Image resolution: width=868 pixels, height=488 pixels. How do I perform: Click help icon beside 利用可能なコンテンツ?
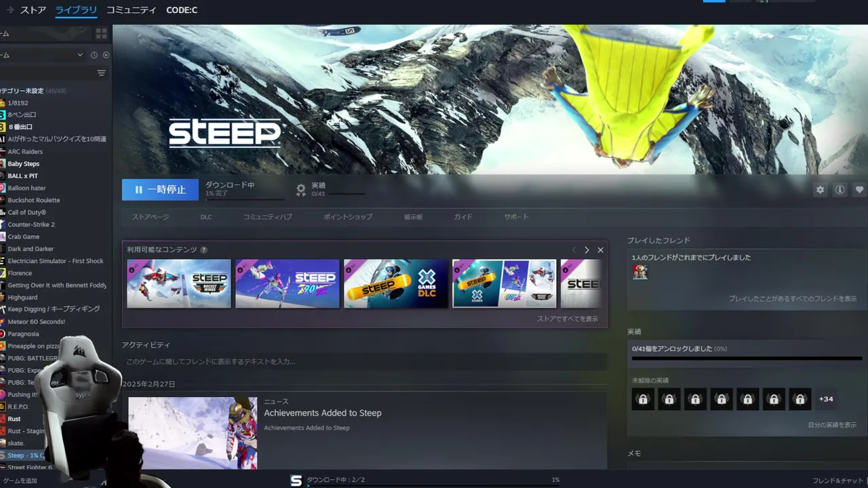pyautogui.click(x=203, y=250)
